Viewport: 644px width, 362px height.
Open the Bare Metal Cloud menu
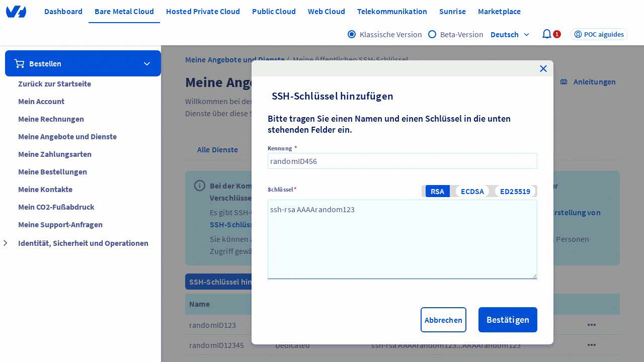(124, 11)
